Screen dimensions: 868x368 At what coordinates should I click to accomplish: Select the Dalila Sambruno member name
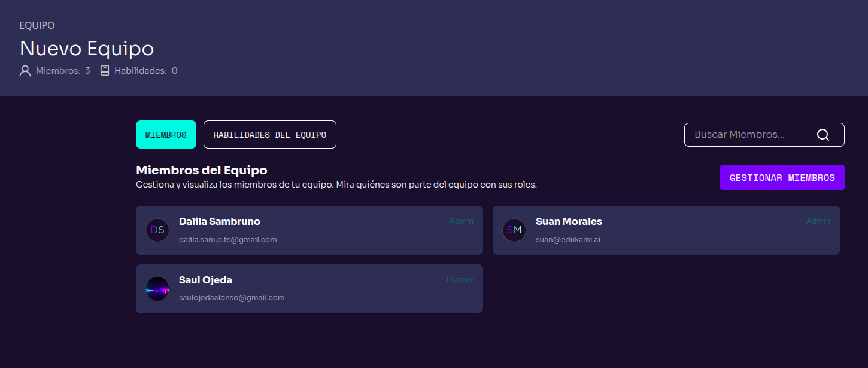coord(220,221)
